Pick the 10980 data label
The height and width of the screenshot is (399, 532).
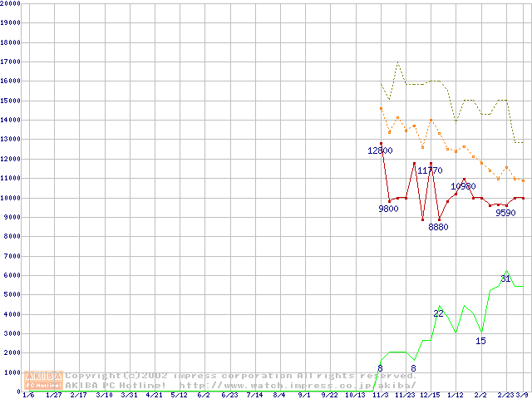[x=463, y=187]
